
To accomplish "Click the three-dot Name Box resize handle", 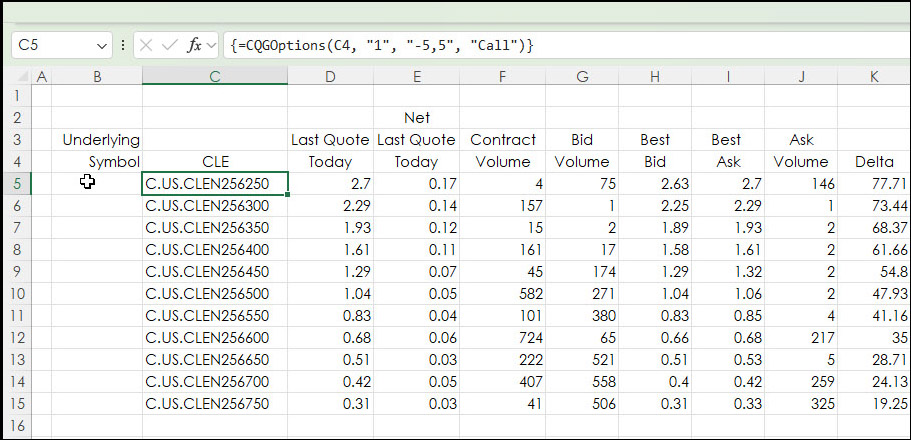I will pos(123,45).
